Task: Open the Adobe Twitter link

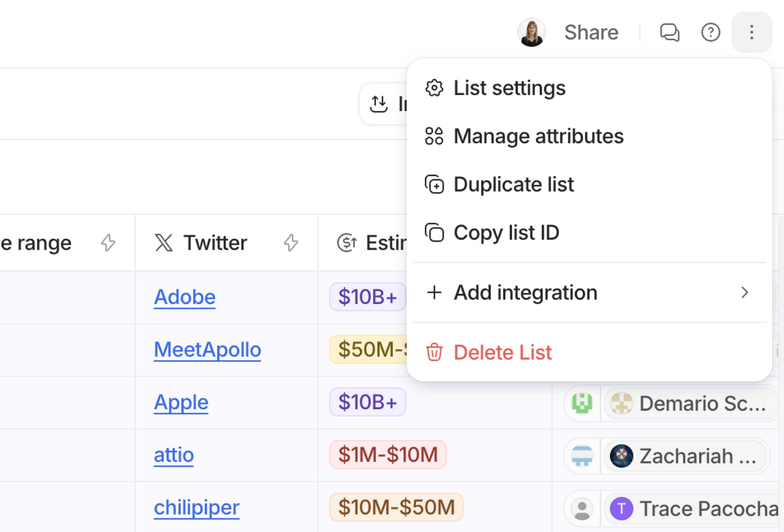Action: pyautogui.click(x=185, y=297)
